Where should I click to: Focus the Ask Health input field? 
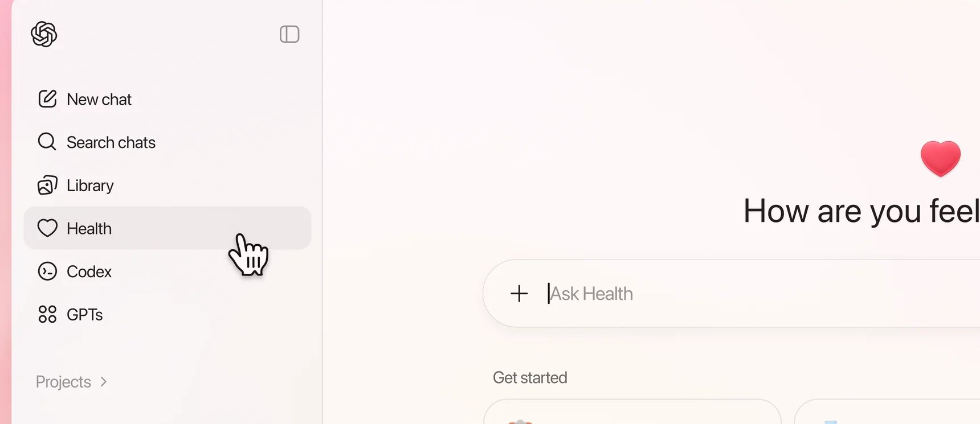731,294
